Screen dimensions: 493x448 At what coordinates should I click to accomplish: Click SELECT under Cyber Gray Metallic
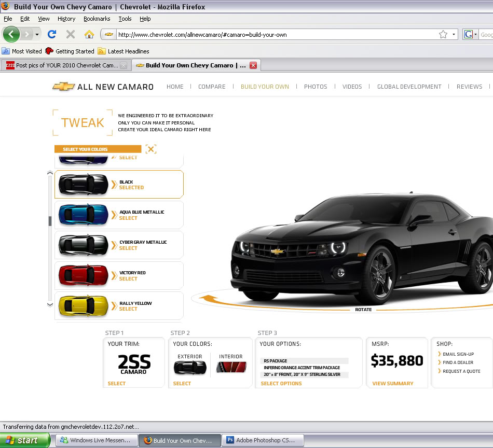(x=128, y=248)
